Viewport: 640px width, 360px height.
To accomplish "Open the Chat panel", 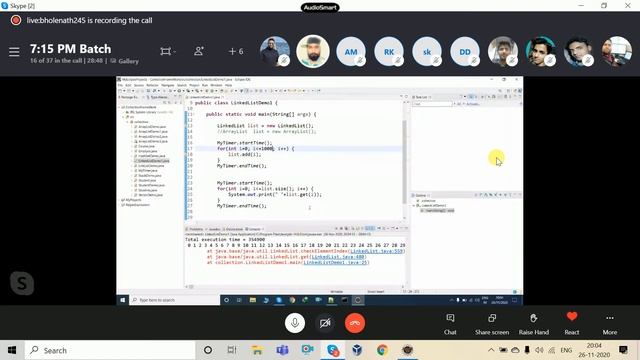I will [x=450, y=324].
